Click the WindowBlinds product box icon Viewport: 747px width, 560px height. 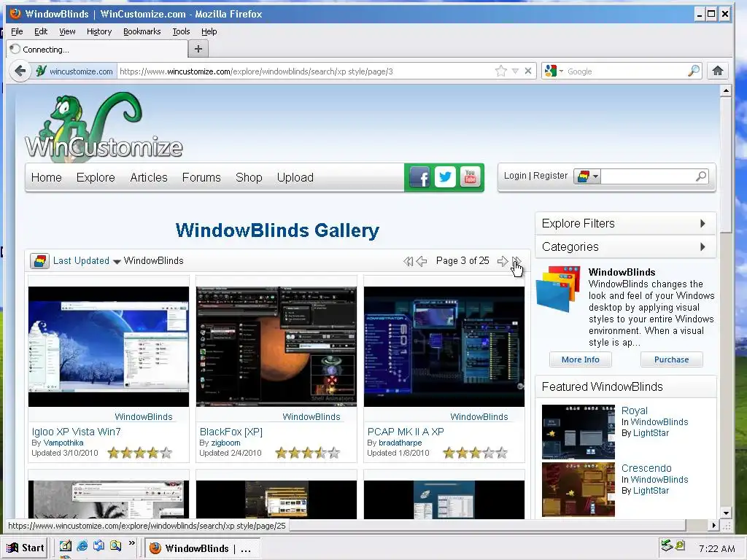[558, 289]
